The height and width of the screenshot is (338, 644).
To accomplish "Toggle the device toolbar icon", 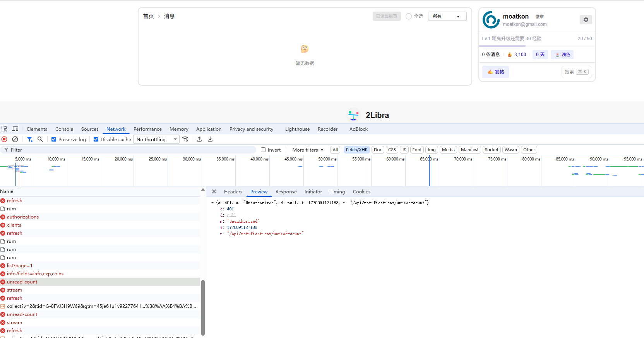I will pyautogui.click(x=15, y=129).
